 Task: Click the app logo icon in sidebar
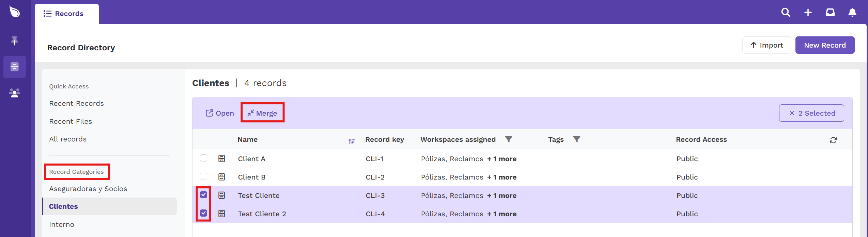(x=15, y=12)
